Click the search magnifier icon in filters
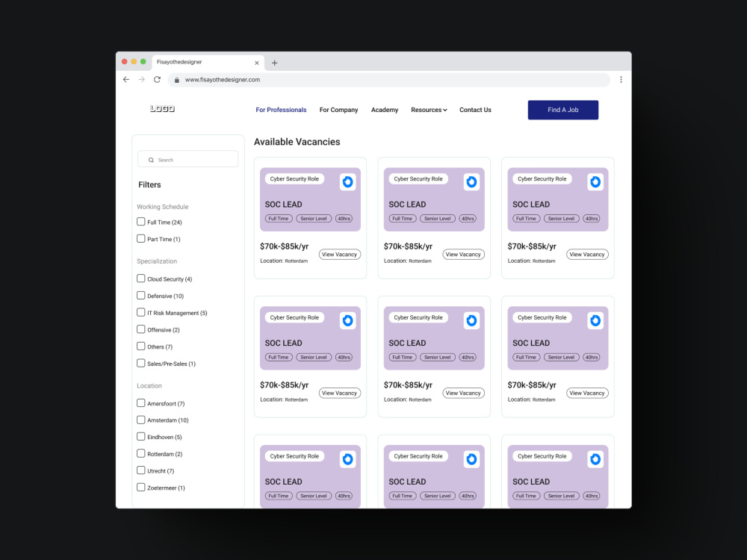 [x=151, y=160]
